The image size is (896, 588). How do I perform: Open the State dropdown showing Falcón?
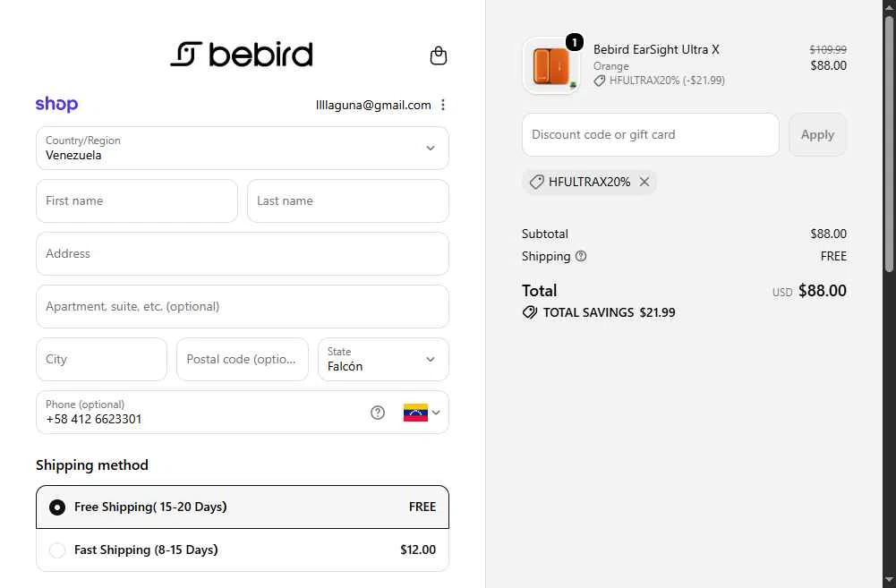pyautogui.click(x=383, y=360)
